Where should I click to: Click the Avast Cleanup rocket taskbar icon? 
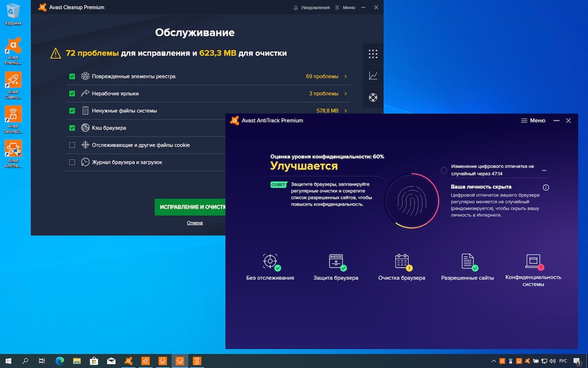click(x=145, y=361)
